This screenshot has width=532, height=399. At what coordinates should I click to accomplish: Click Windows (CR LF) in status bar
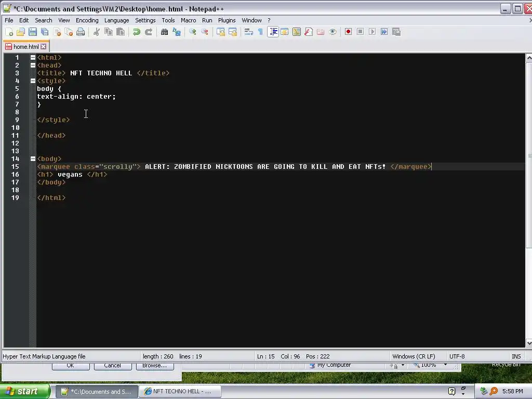point(414,356)
